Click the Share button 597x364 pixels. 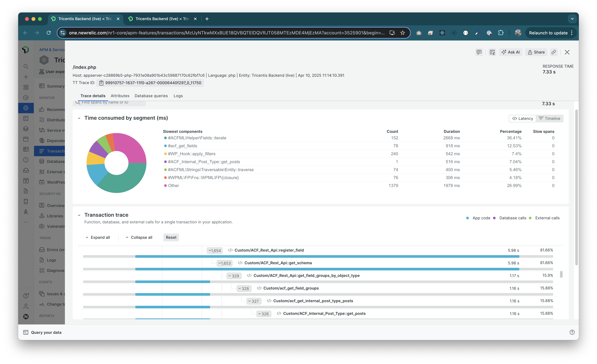click(536, 52)
